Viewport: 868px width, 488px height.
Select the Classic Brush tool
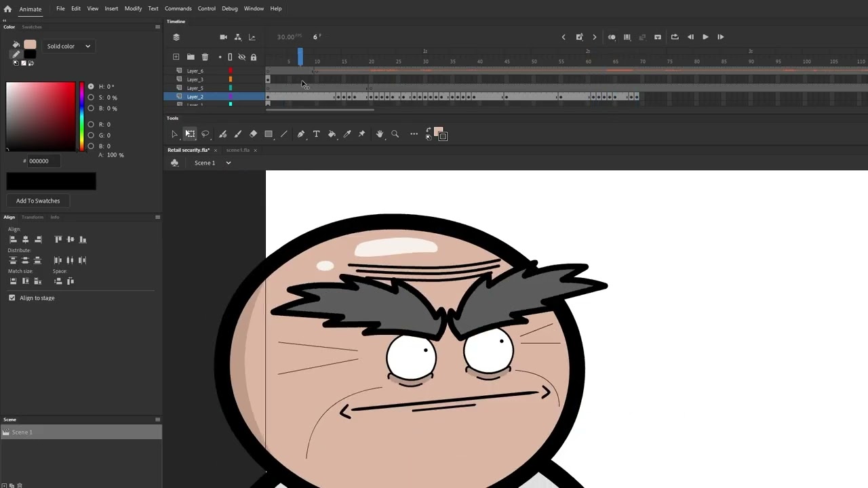(x=238, y=134)
